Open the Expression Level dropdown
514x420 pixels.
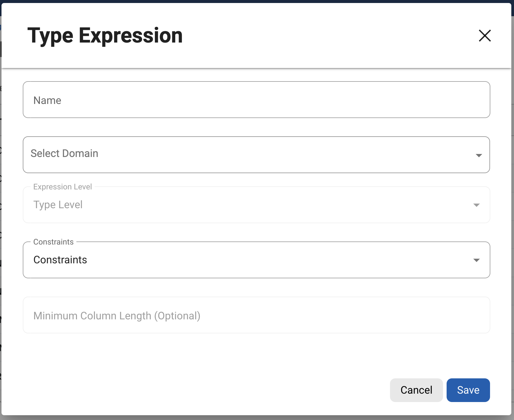click(256, 205)
